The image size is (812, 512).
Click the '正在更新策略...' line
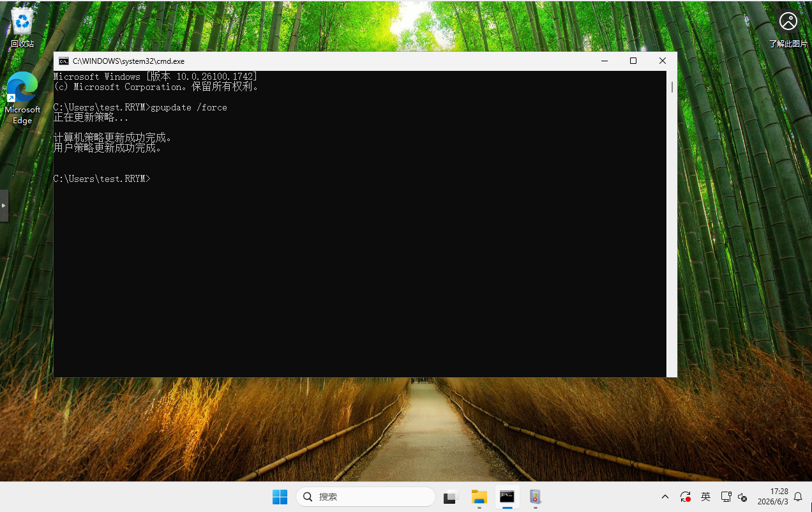pyautogui.click(x=91, y=117)
